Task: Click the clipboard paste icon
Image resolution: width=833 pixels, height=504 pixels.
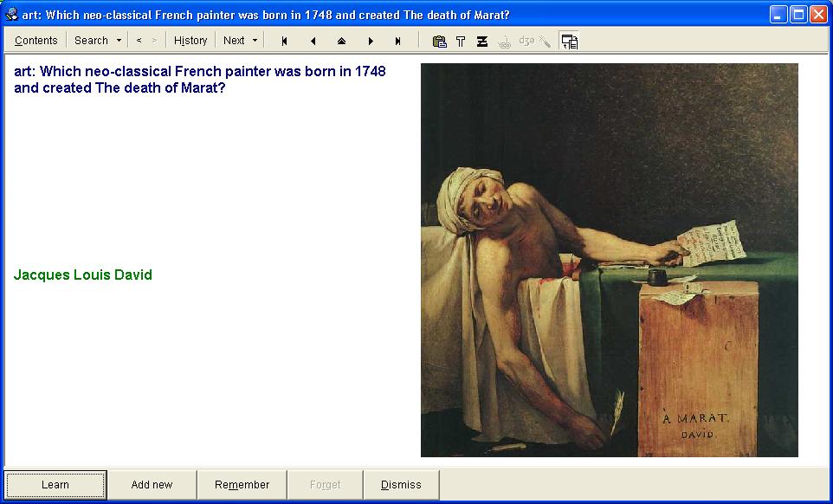Action: pos(439,41)
